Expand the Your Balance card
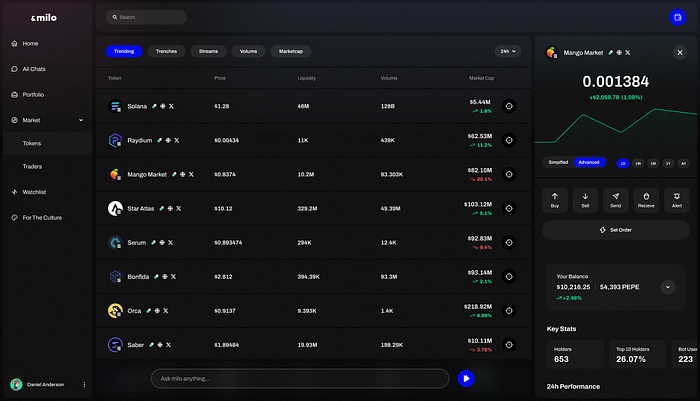The height and width of the screenshot is (401, 700). click(667, 287)
